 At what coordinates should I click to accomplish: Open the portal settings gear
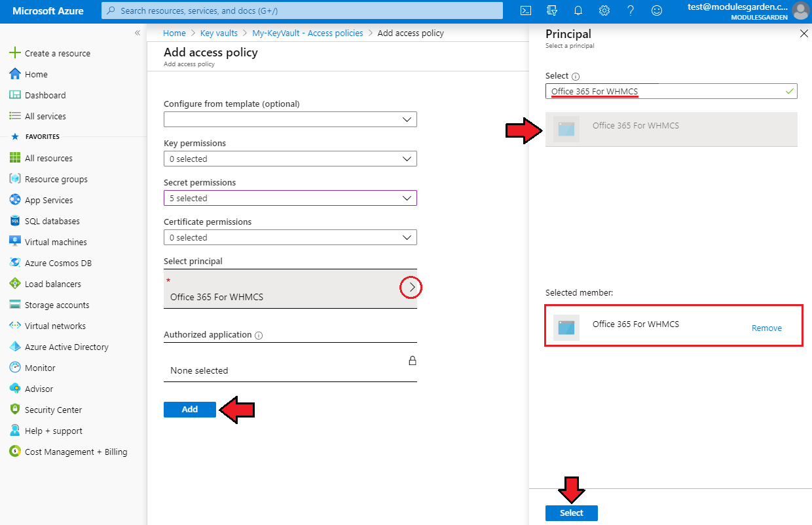point(604,10)
